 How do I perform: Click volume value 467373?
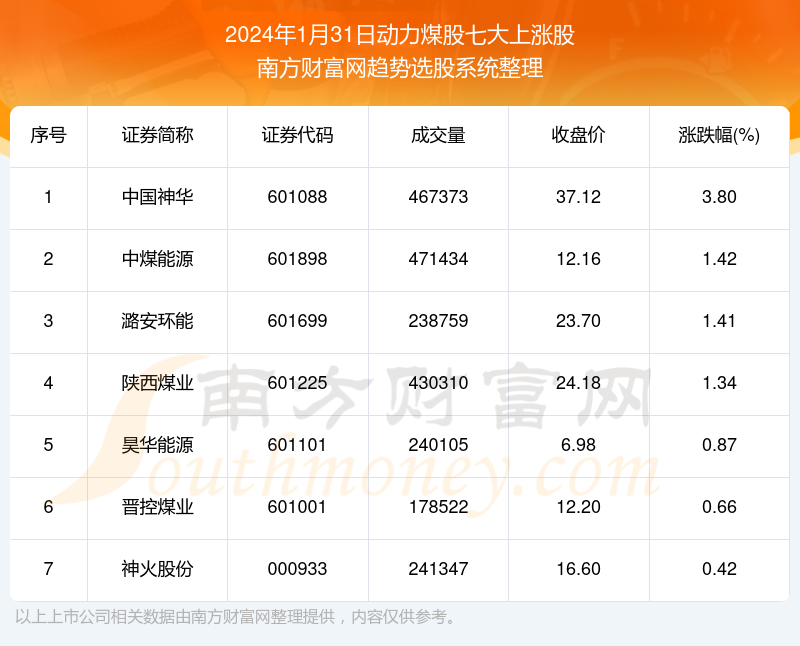tap(438, 197)
